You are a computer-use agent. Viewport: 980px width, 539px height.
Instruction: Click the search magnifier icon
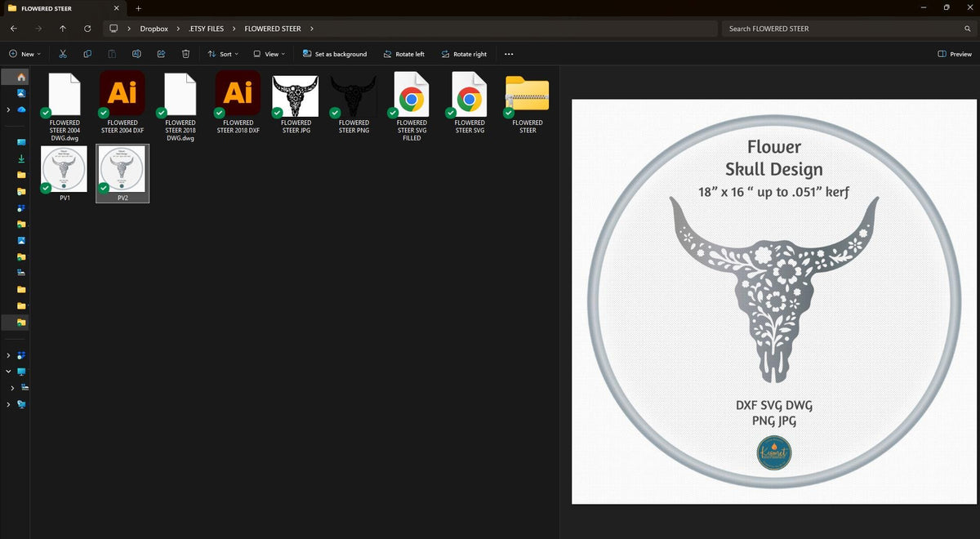(967, 29)
